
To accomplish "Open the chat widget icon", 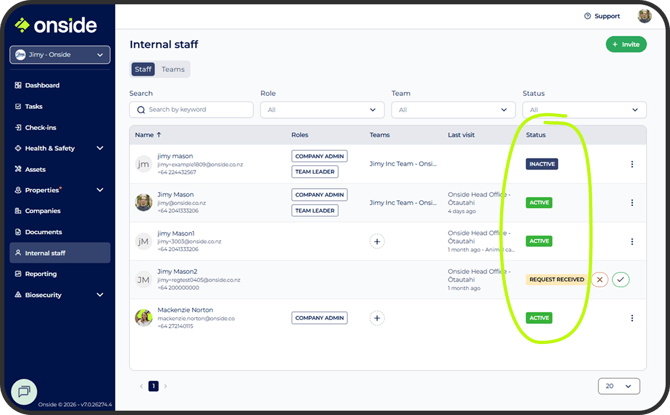I will pos(24,391).
